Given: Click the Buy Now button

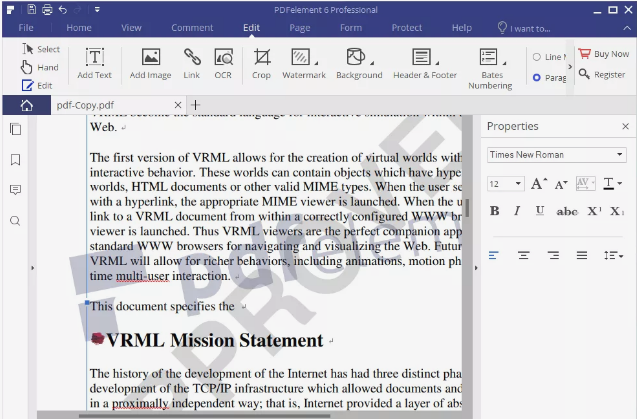Looking at the screenshot, I should 604,54.
